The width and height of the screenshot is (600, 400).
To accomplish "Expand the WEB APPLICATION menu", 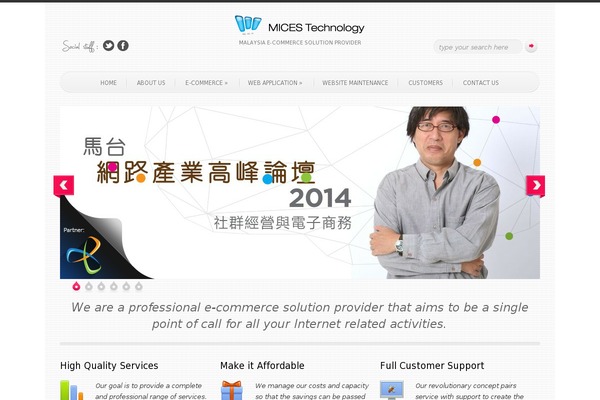I will (275, 83).
